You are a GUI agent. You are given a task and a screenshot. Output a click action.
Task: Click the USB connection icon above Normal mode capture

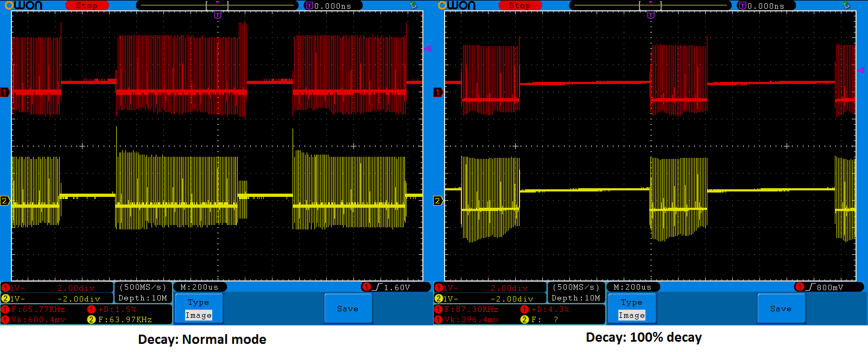tap(413, 5)
